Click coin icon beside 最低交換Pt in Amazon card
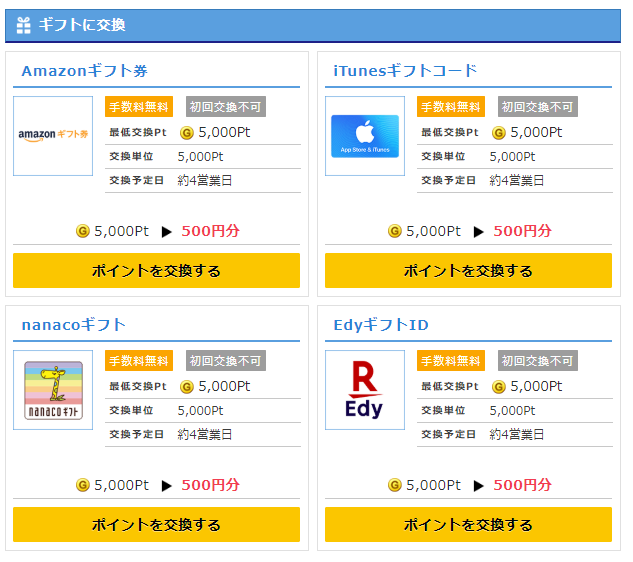The image size is (633, 562). [187, 133]
